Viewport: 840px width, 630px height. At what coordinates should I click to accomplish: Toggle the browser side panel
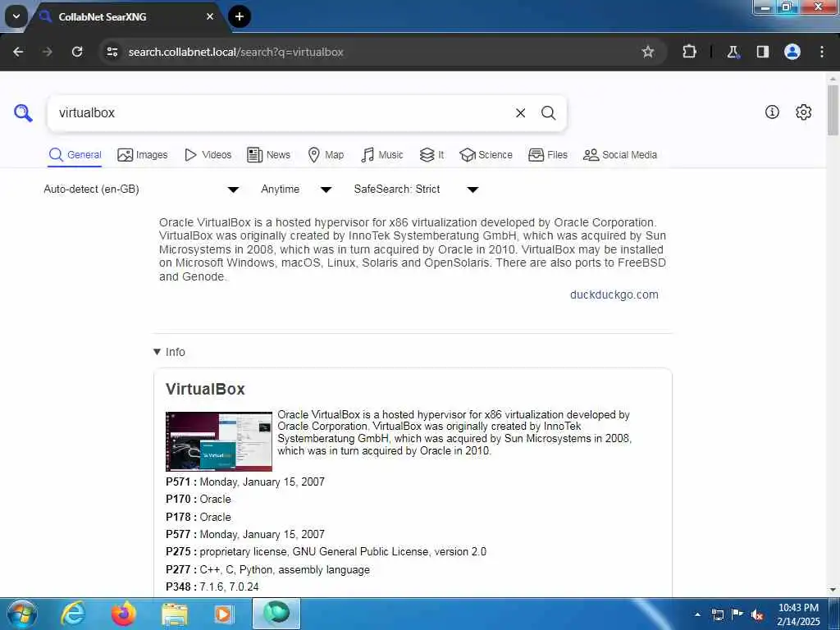762,52
